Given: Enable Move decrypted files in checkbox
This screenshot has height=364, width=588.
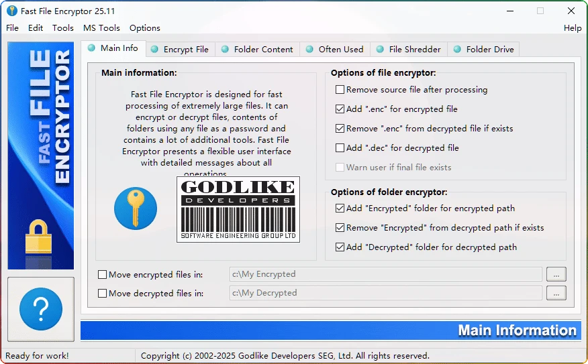Looking at the screenshot, I should (x=102, y=293).
